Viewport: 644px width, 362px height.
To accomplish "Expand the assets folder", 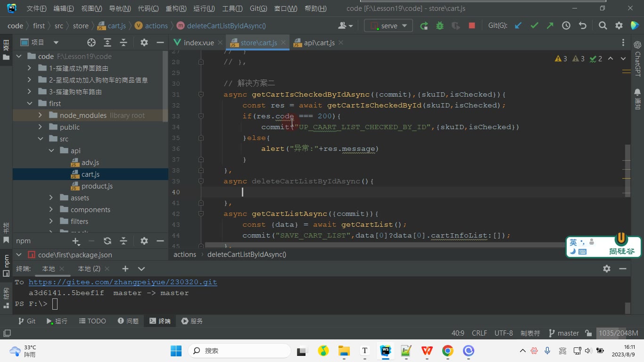I will [x=51, y=198].
